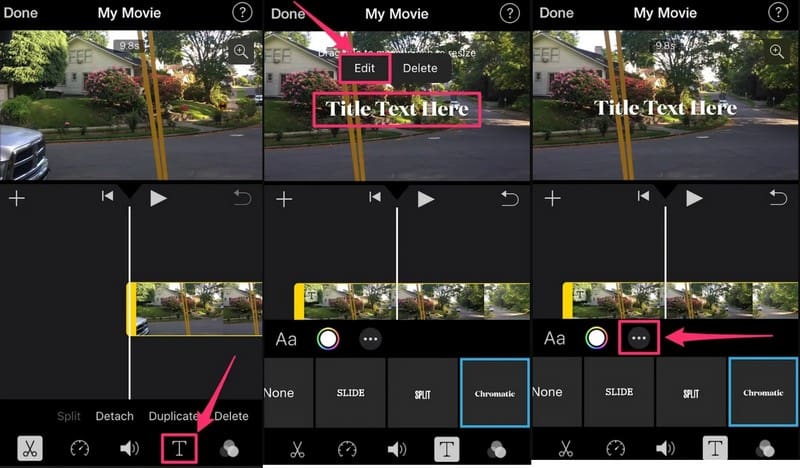This screenshot has width=800, height=468.
Task: Select Chromatic title style in right screen
Action: (x=763, y=391)
